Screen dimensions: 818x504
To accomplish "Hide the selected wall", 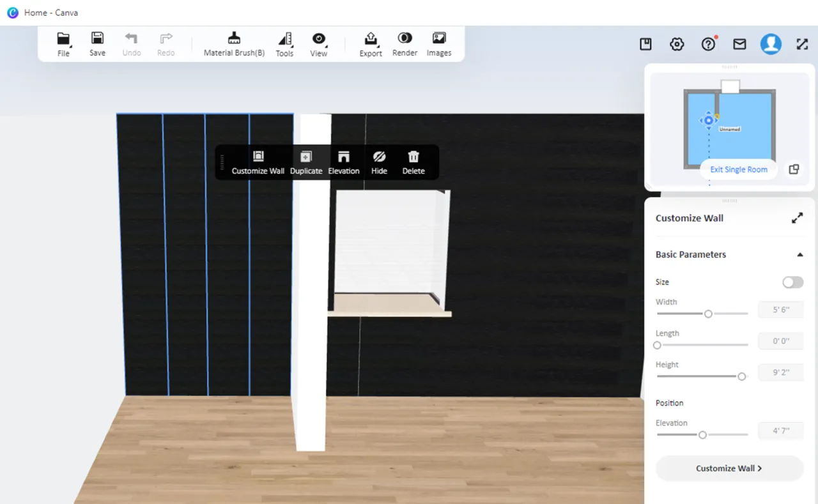I will 379,163.
